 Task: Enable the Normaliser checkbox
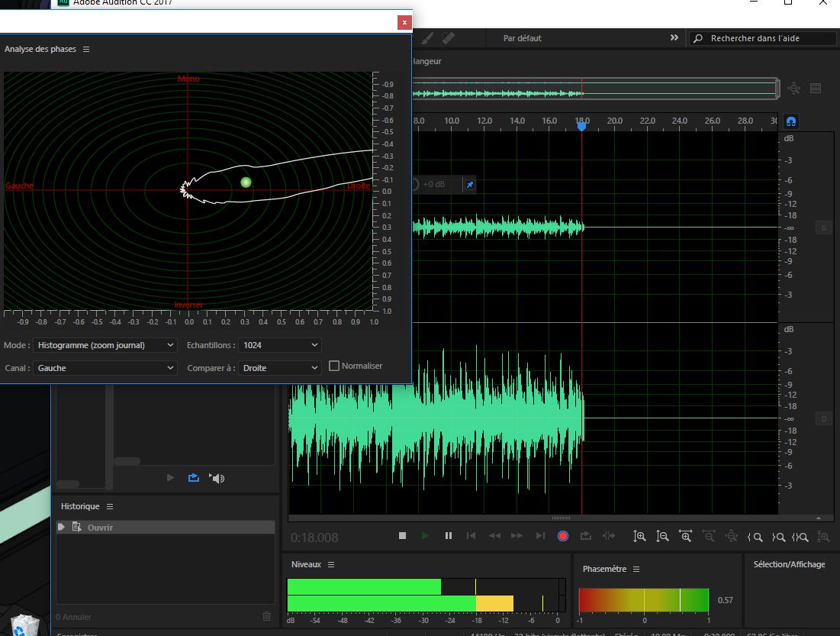pyautogui.click(x=334, y=366)
